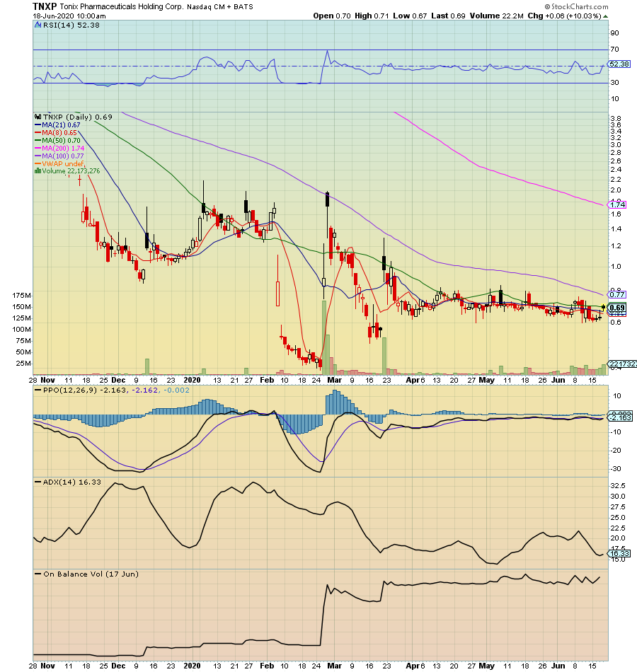Click the TNXP (Daily) 0.69 legend entry
This screenshot has width=637, height=672.
tap(78, 117)
